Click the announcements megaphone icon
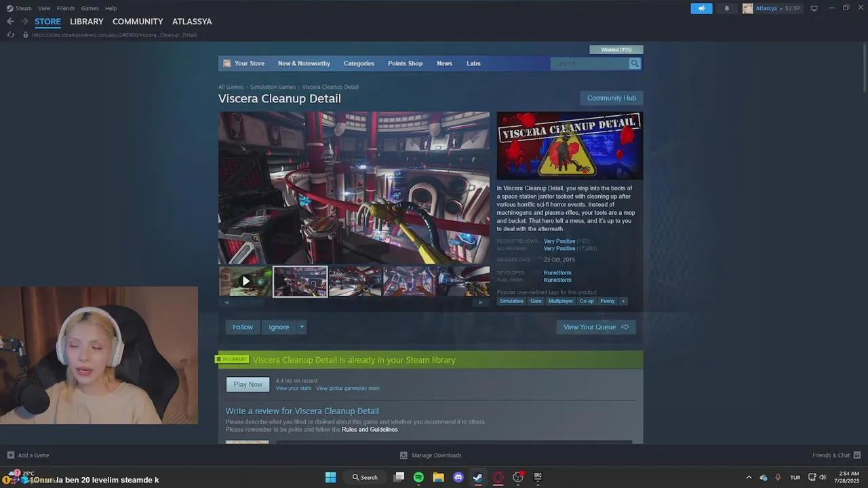 point(701,8)
